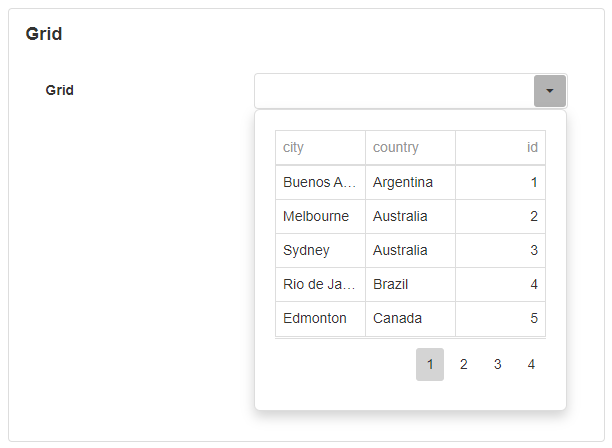Sort by the city column header
The image size is (612, 448).
[x=320, y=147]
